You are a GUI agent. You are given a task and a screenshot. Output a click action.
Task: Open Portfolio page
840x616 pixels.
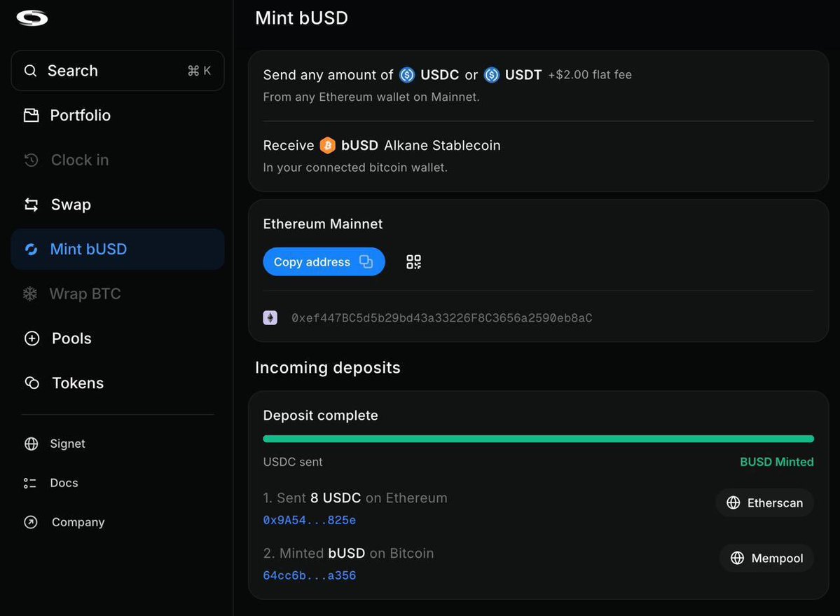click(117, 115)
